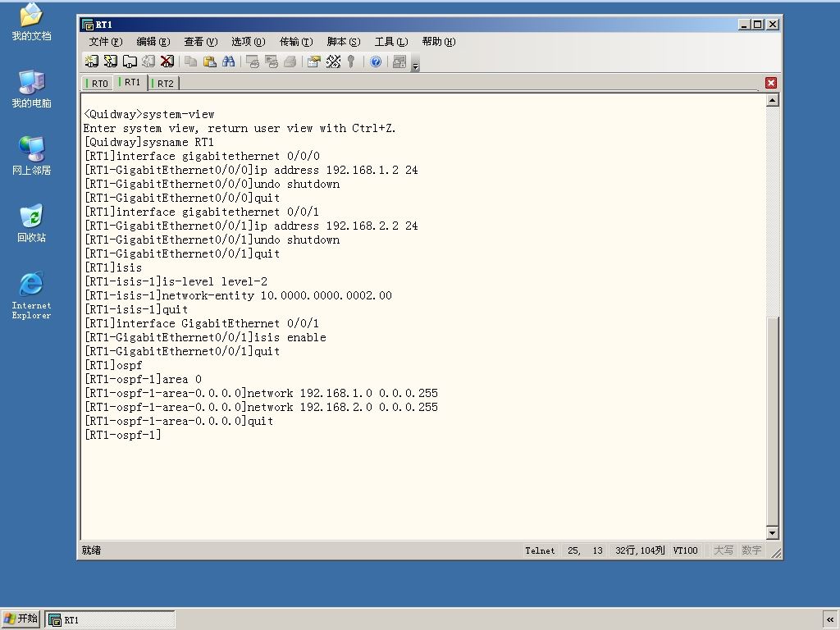Click the RT1 taskbar button
840x630 pixels.
[110, 620]
